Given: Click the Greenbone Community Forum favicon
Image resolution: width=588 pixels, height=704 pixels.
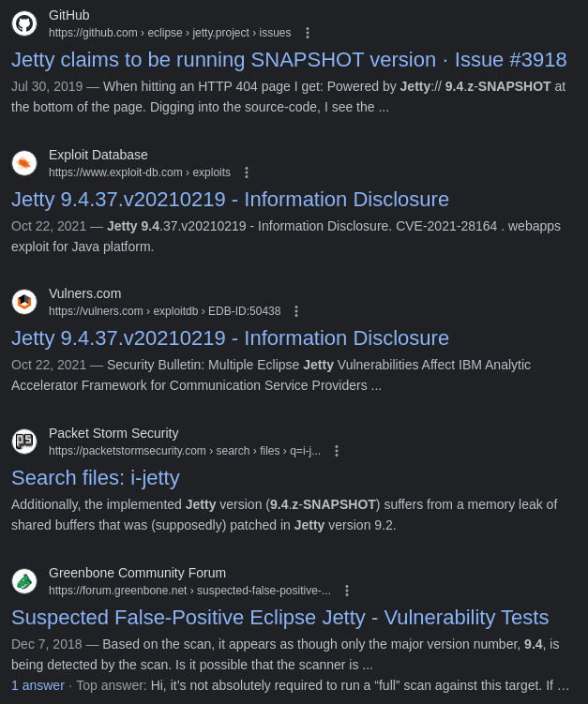Looking at the screenshot, I should coord(24,581).
